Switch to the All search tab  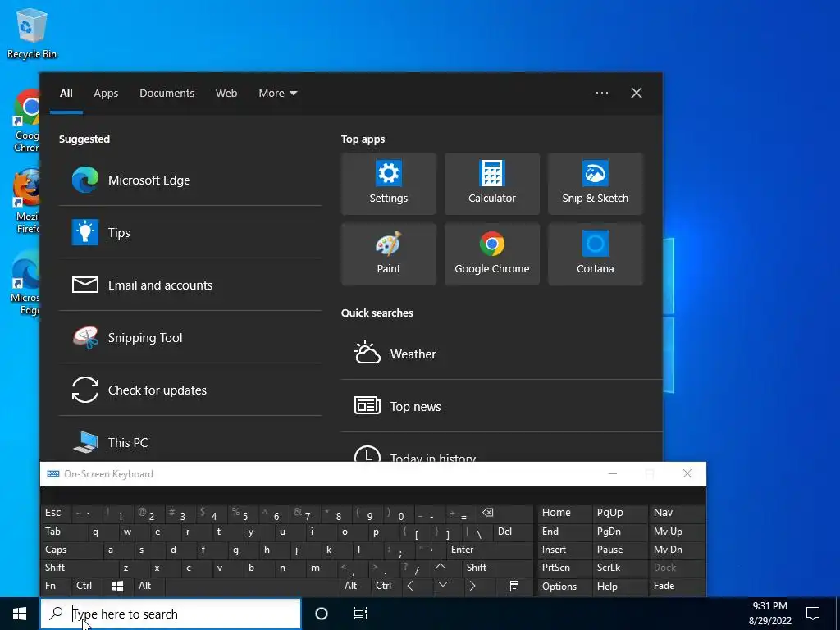pyautogui.click(x=66, y=94)
